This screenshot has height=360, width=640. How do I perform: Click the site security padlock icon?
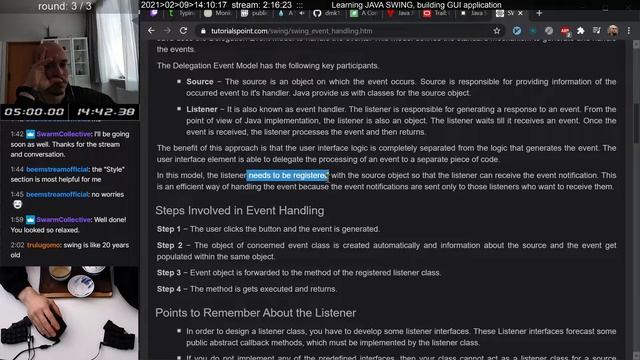pos(203,31)
